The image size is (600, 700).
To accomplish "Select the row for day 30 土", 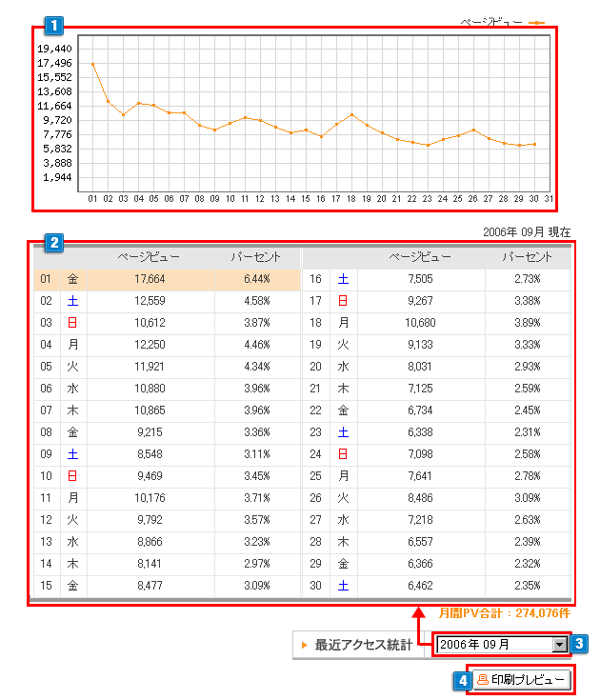I will pyautogui.click(x=437, y=588).
